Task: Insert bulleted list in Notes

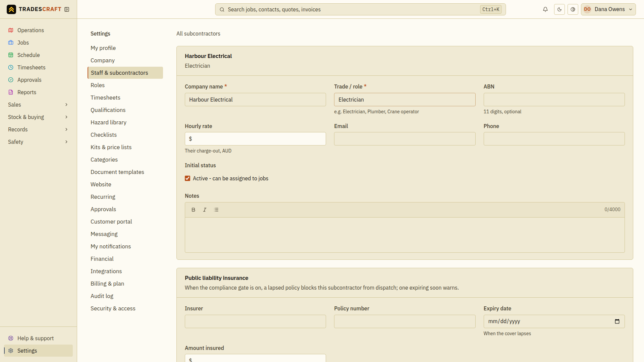Action: (x=216, y=210)
